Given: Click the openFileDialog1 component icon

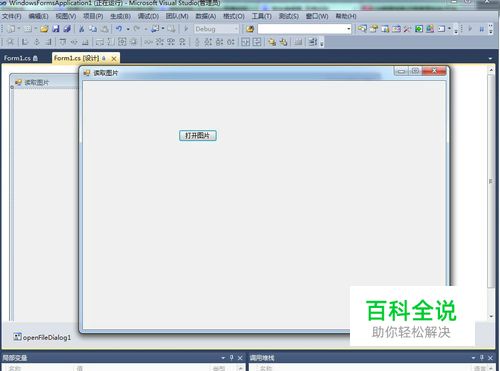Looking at the screenshot, I should [x=17, y=337].
